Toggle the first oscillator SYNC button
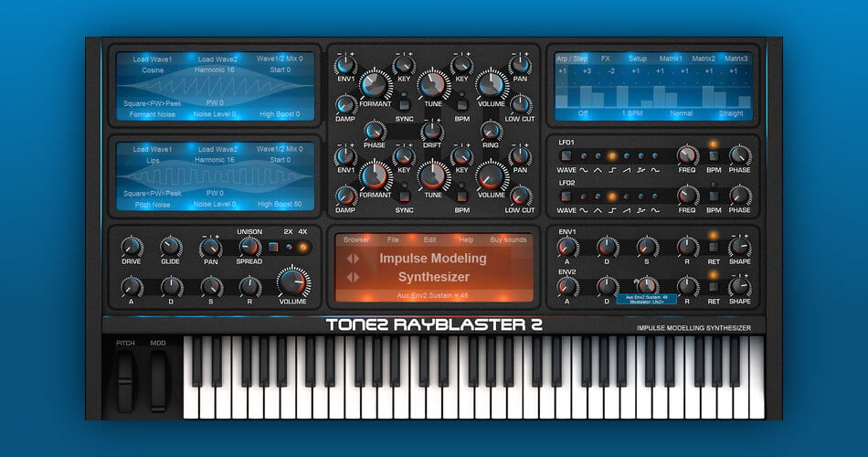Image resolution: width=868 pixels, height=457 pixels. pos(404,105)
